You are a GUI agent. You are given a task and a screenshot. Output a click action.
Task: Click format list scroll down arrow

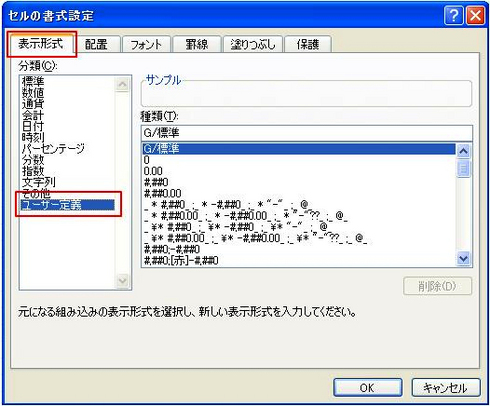tap(463, 258)
